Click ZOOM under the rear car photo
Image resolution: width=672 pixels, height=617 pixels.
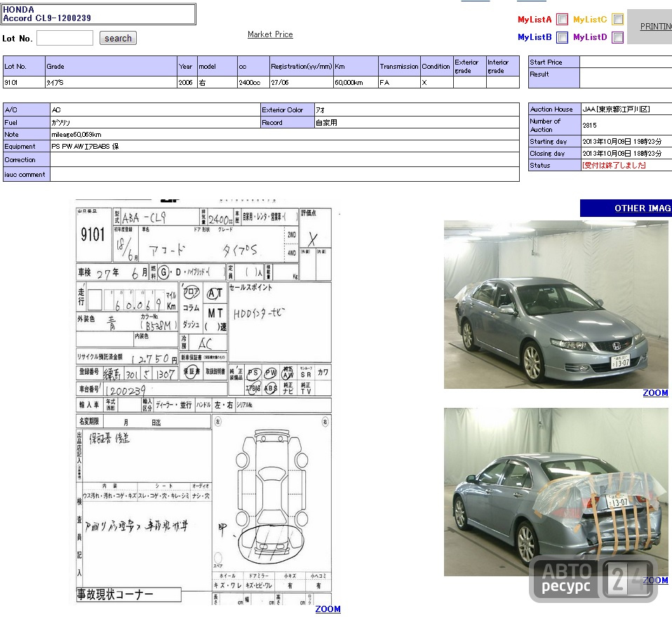[655, 580]
